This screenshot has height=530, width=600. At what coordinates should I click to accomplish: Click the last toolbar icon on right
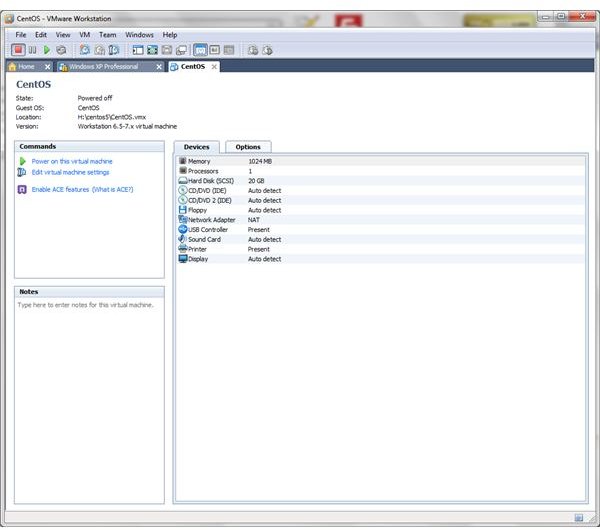click(267, 50)
